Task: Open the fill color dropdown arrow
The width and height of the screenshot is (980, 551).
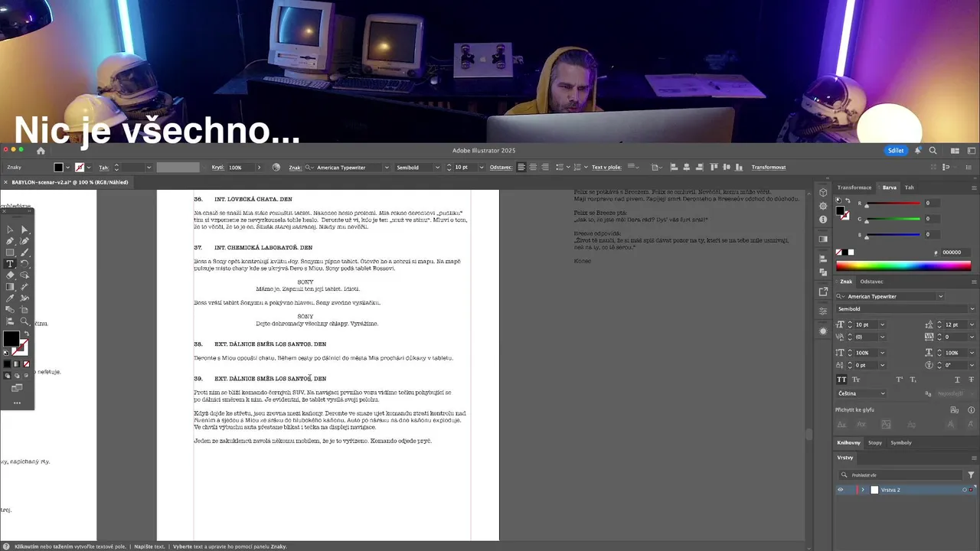Action: click(68, 167)
